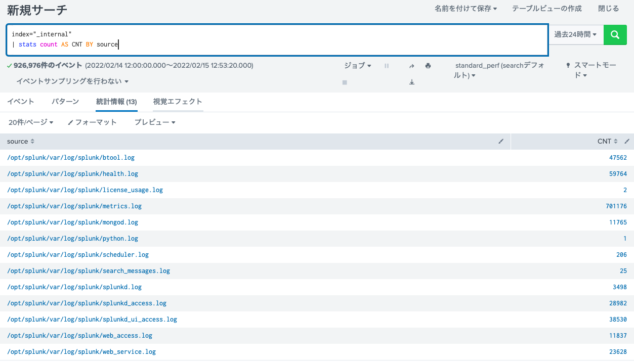Click the 閉じる button
Viewport: 634px width, 364px height.
(x=608, y=9)
